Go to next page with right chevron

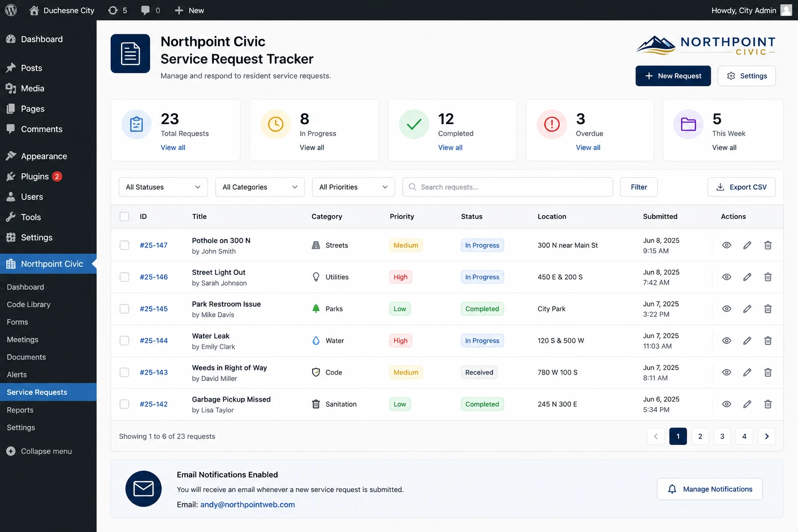[767, 436]
